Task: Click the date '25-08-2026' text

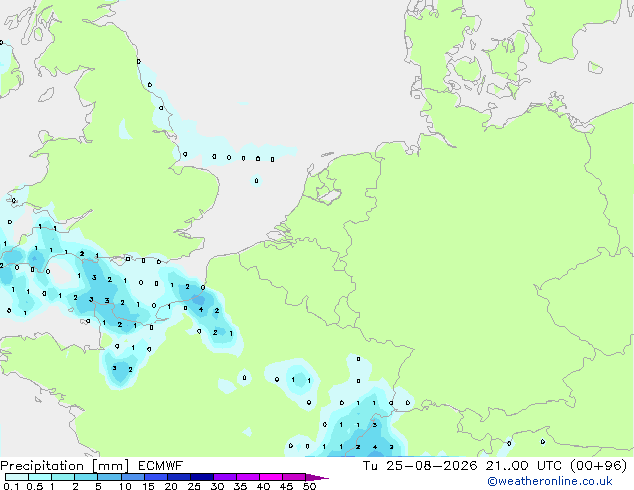Action: pos(432,466)
